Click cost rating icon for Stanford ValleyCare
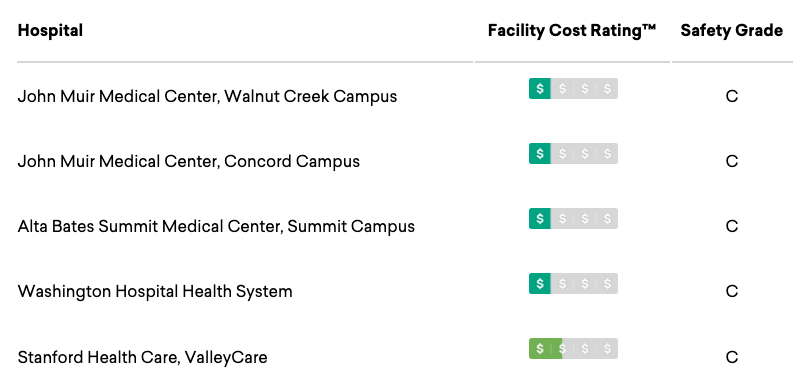Screen dimensions: 808x388 (x=573, y=349)
